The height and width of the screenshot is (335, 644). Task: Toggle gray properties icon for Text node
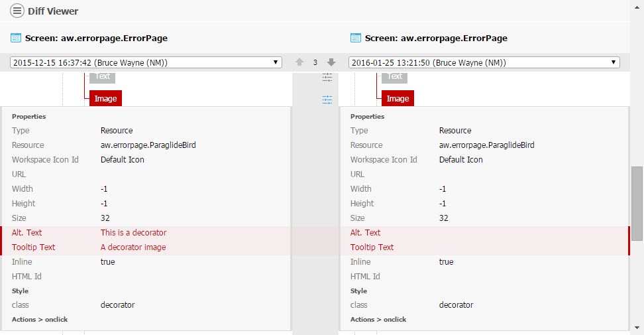[327, 78]
